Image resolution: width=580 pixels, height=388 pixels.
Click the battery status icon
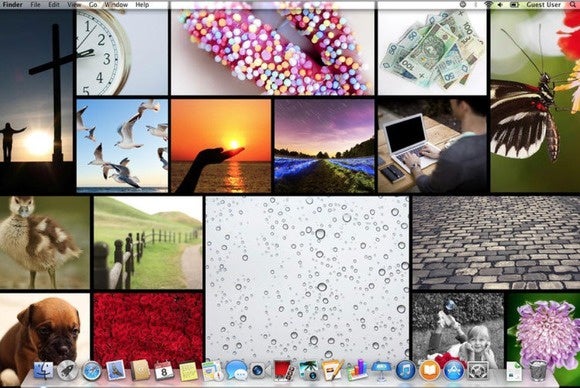515,4
